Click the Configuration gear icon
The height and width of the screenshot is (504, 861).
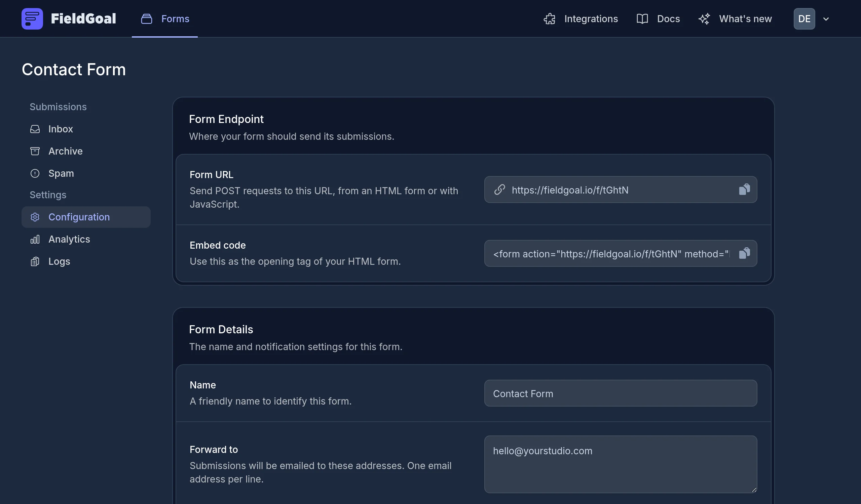(35, 217)
